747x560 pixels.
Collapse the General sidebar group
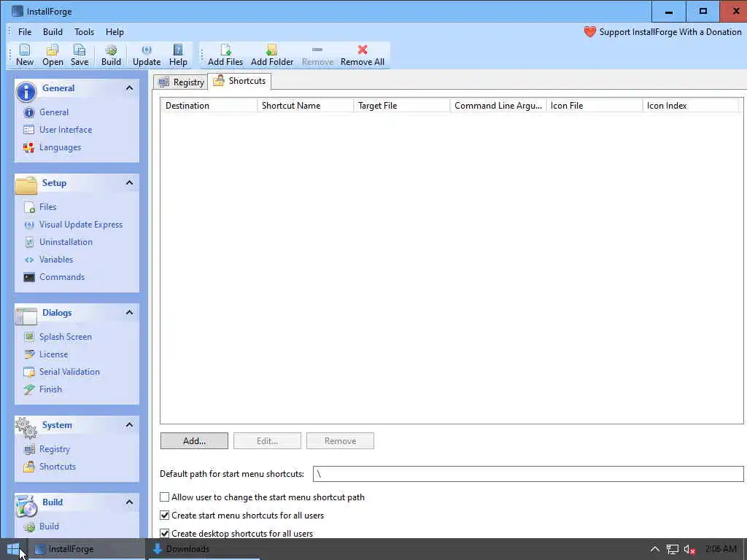pyautogui.click(x=129, y=88)
